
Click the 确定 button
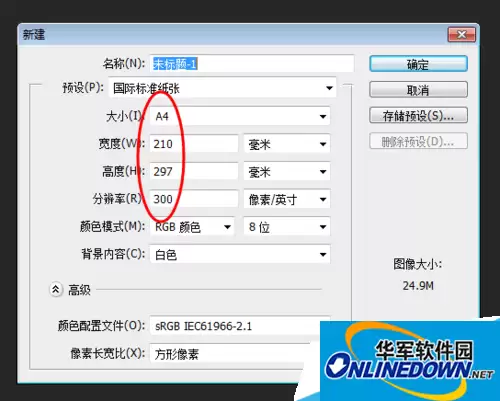pos(418,64)
